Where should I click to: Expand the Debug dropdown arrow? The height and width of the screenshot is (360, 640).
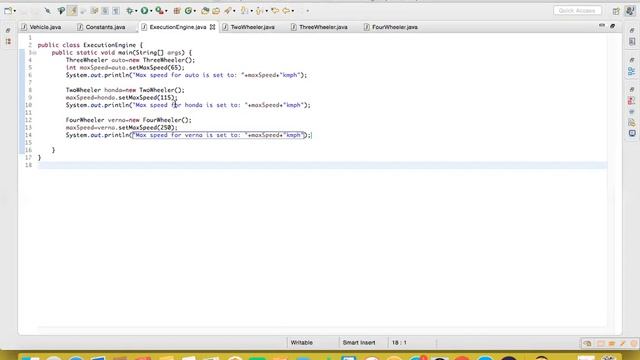pyautogui.click(x=136, y=11)
